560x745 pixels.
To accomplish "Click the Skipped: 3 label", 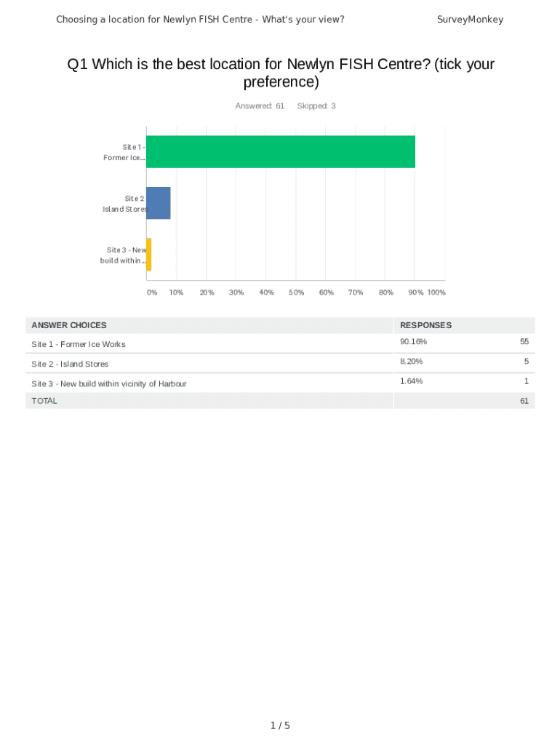I will click(316, 106).
